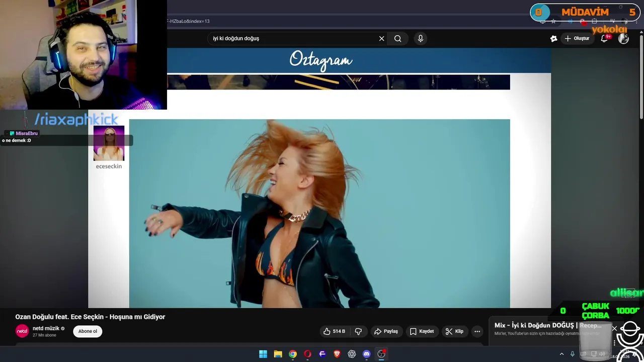Switch to OBS Studio in the taskbar
Image resolution: width=644 pixels, height=362 pixels.
pos(381,354)
